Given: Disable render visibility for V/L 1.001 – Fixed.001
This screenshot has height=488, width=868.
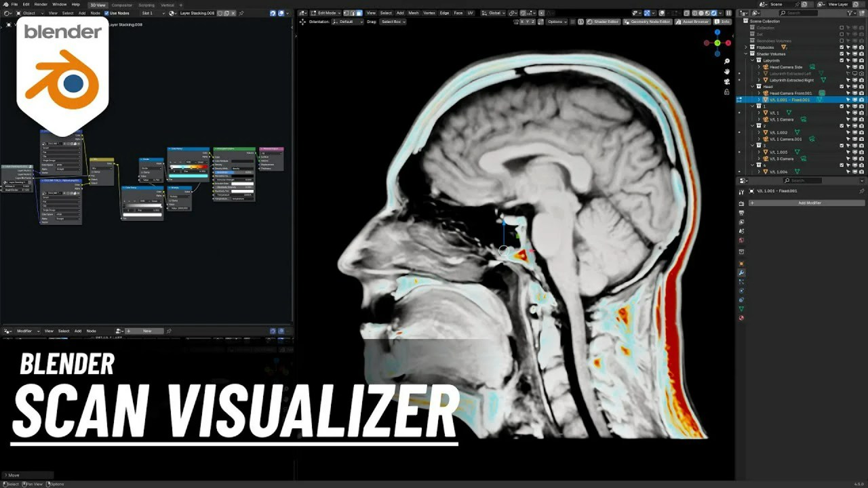Looking at the screenshot, I should [861, 100].
